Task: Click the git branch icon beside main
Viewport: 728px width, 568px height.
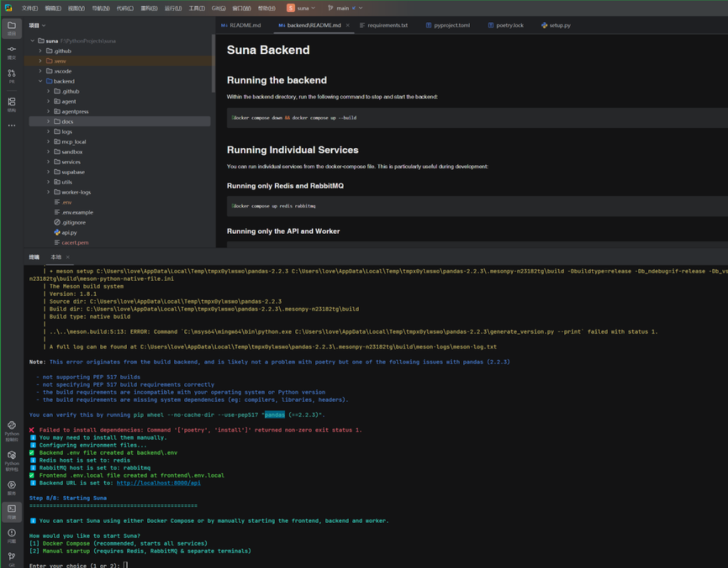Action: pyautogui.click(x=331, y=8)
